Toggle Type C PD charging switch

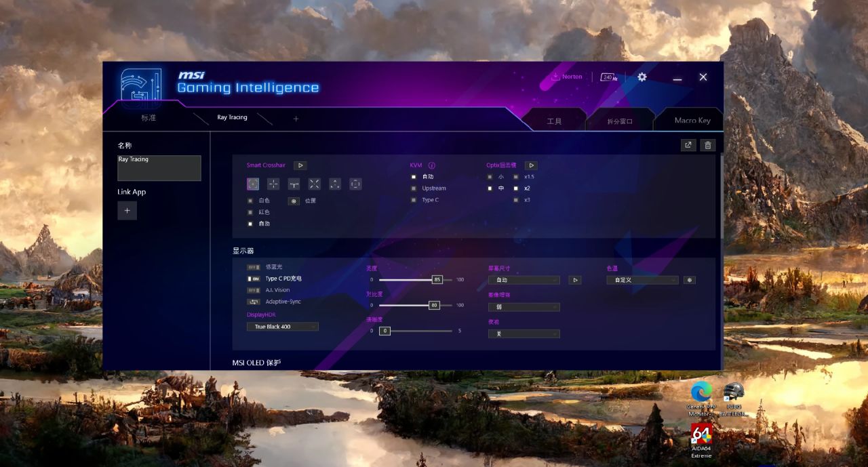(x=254, y=279)
